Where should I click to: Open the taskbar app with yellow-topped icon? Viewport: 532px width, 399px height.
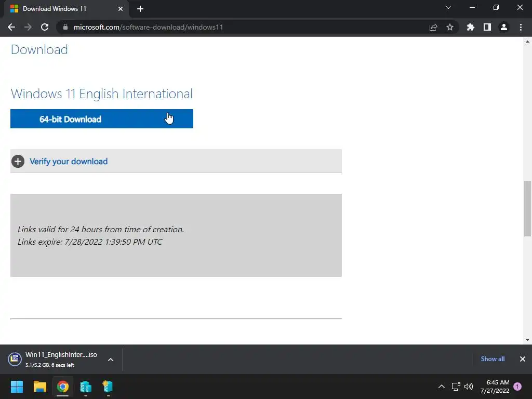coord(108,387)
